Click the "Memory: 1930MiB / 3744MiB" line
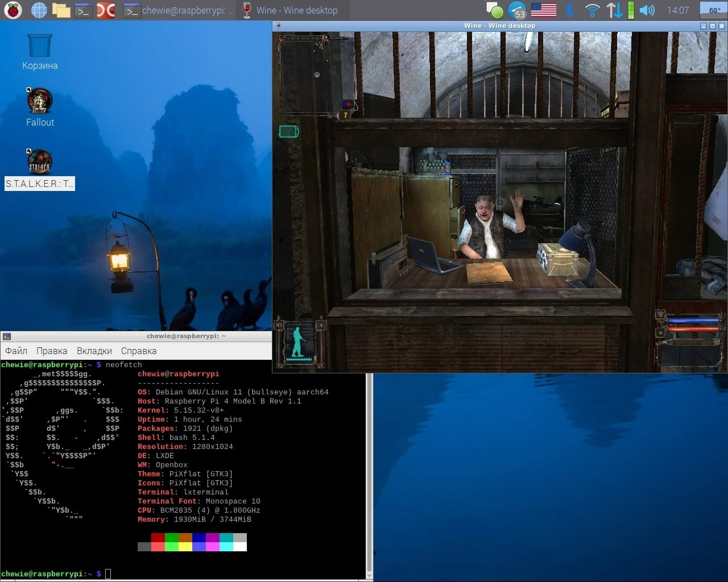The image size is (728, 582). tap(195, 519)
